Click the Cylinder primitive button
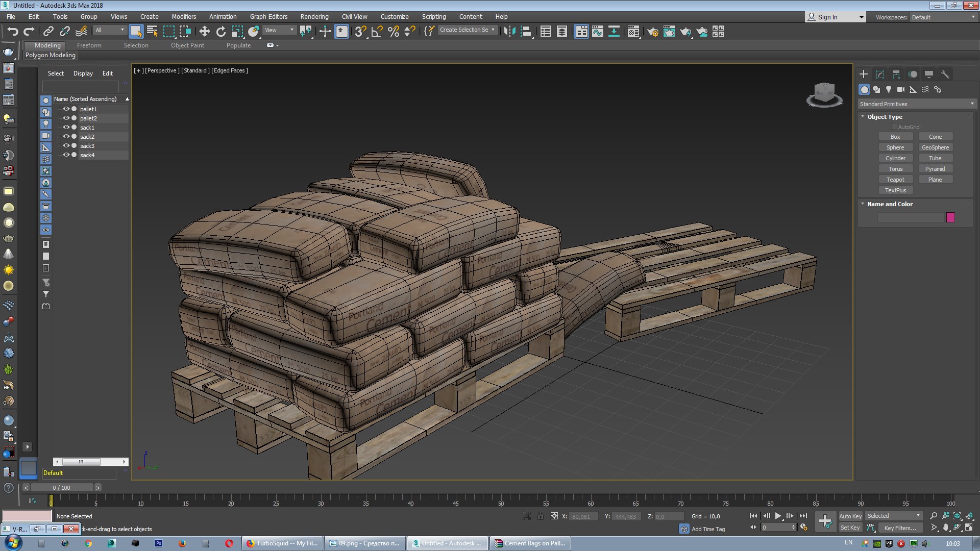 [x=895, y=158]
